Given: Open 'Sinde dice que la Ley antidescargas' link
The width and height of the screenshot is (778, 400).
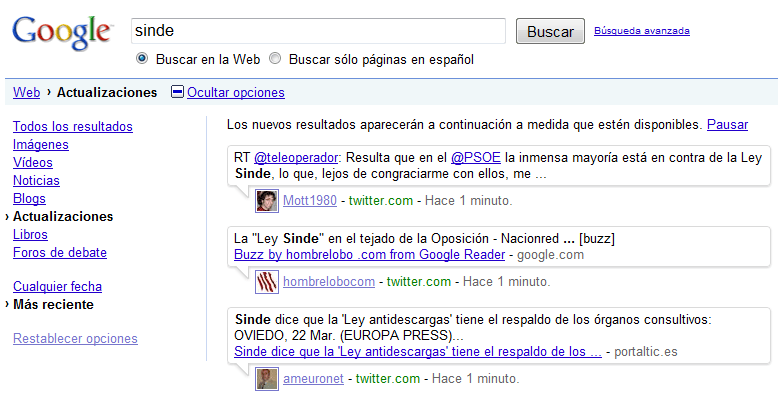Looking at the screenshot, I should coord(418,352).
